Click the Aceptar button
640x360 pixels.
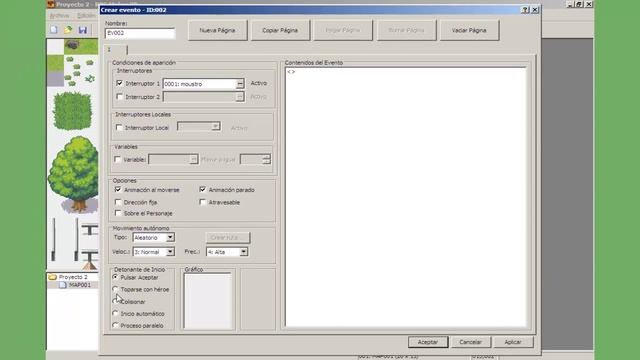428,342
